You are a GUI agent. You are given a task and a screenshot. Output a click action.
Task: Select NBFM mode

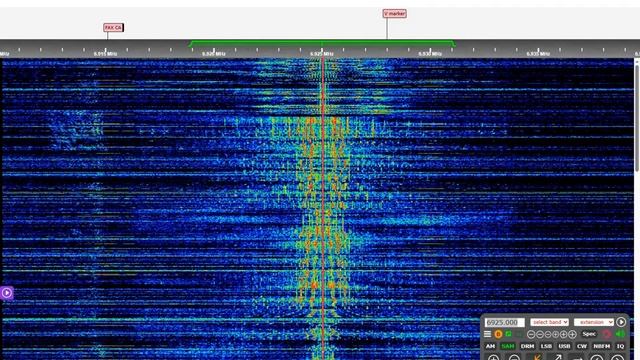[602, 346]
